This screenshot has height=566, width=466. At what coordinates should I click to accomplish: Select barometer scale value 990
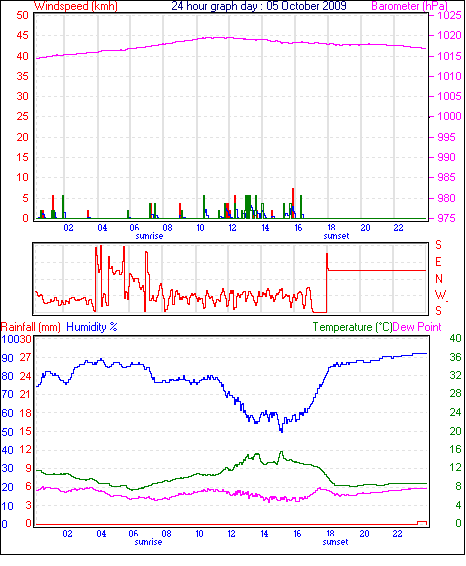pyautogui.click(x=447, y=157)
